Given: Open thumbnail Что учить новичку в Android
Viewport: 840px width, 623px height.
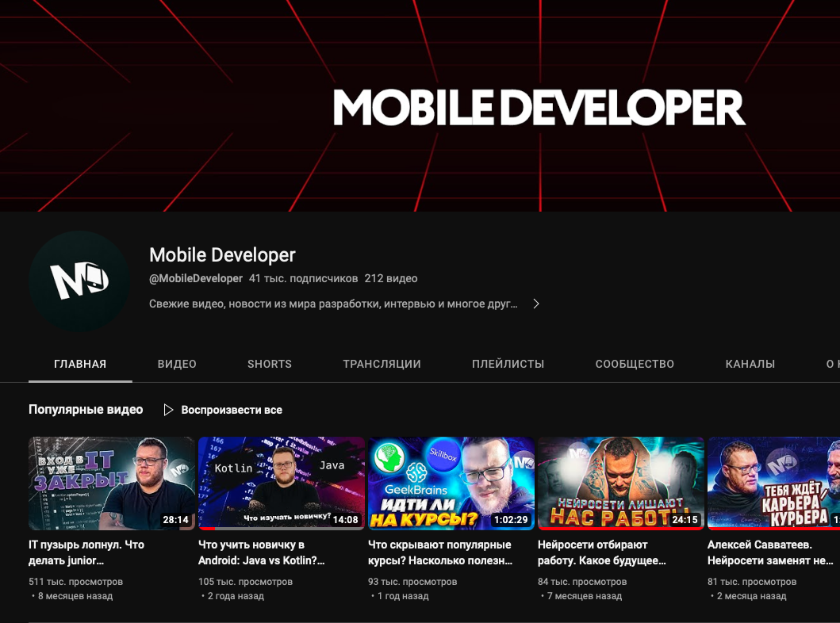Looking at the screenshot, I should (282, 483).
